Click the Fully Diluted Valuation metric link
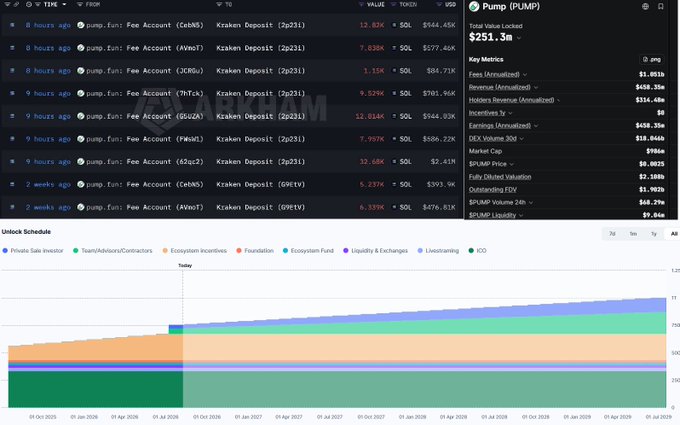This screenshot has height=425, width=680. [500, 177]
